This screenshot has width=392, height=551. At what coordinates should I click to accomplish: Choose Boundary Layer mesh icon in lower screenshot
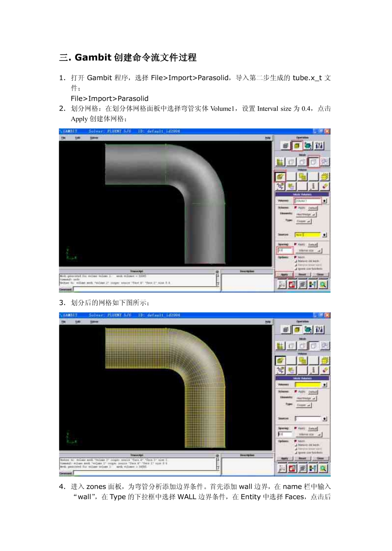click(280, 346)
